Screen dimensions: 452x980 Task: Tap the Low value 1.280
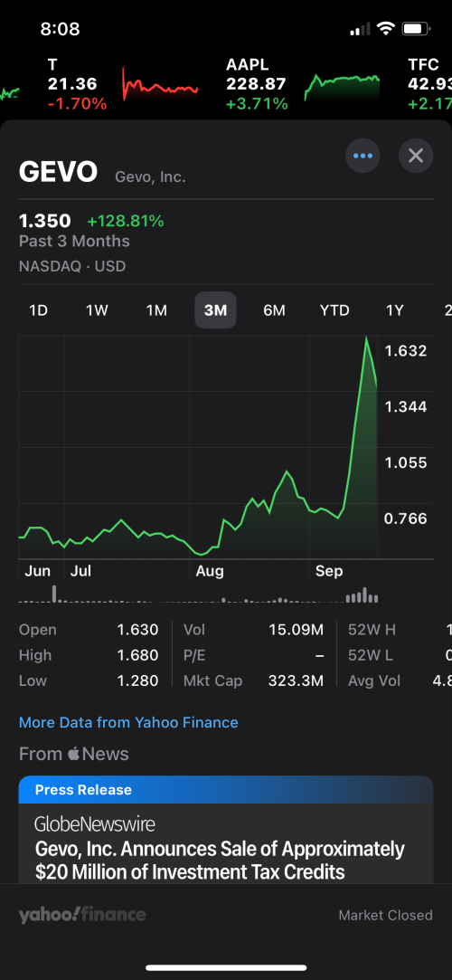(x=138, y=680)
